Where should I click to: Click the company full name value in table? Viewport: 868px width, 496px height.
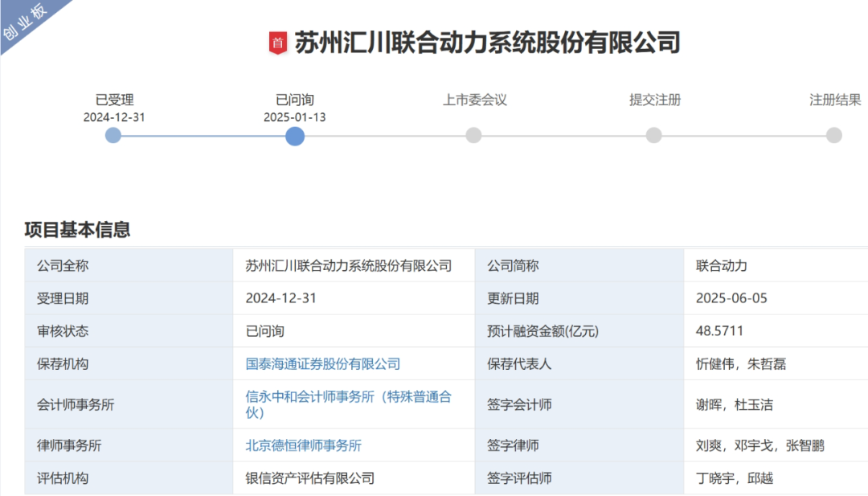349,266
